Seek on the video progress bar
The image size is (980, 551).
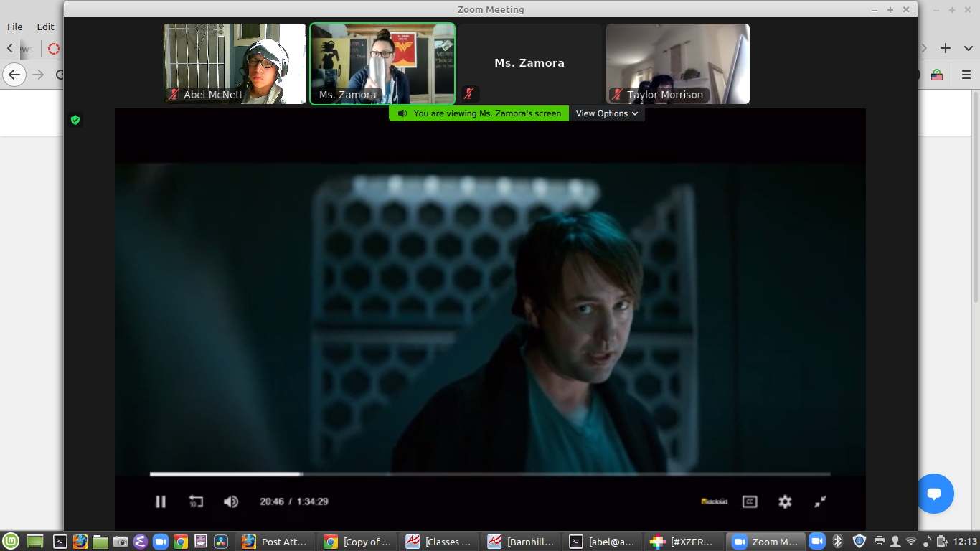click(x=490, y=474)
